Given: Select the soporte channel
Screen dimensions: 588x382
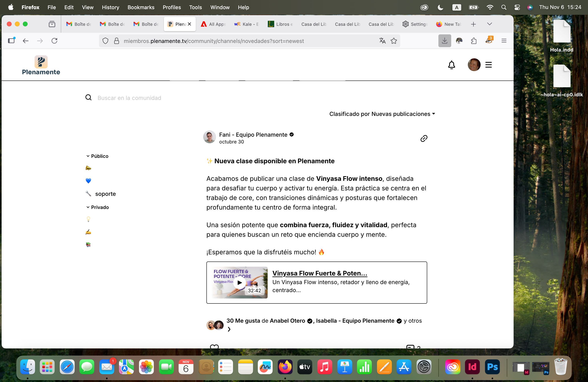Looking at the screenshot, I should click(x=105, y=194).
